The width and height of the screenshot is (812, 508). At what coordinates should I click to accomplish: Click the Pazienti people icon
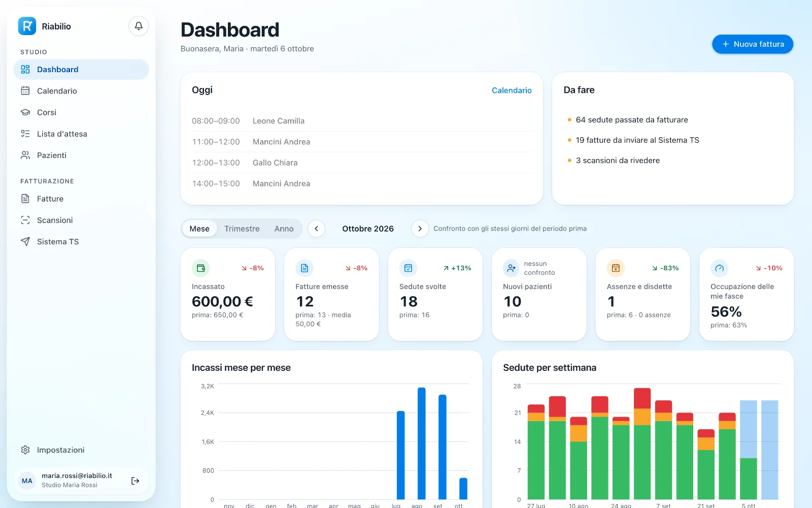pos(25,155)
